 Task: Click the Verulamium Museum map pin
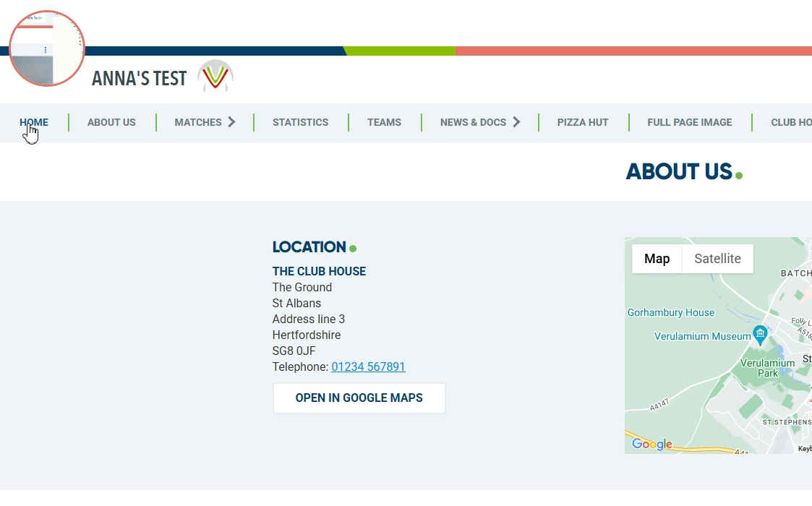760,334
